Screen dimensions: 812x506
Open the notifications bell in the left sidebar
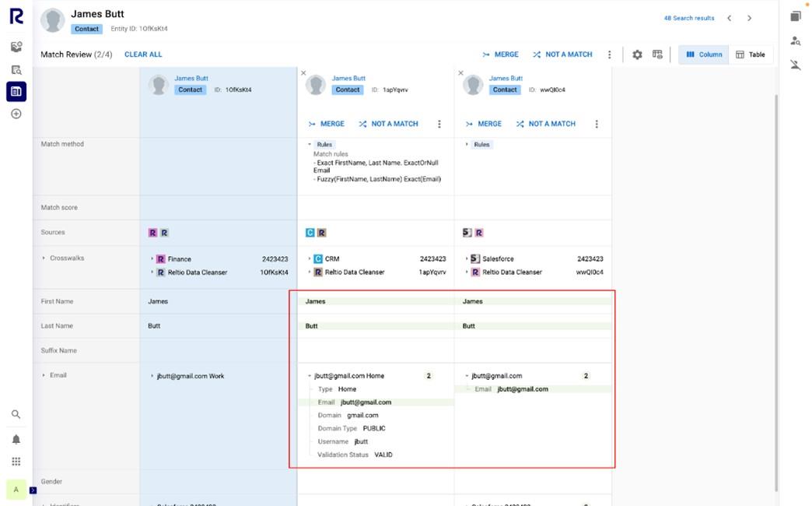[16, 439]
